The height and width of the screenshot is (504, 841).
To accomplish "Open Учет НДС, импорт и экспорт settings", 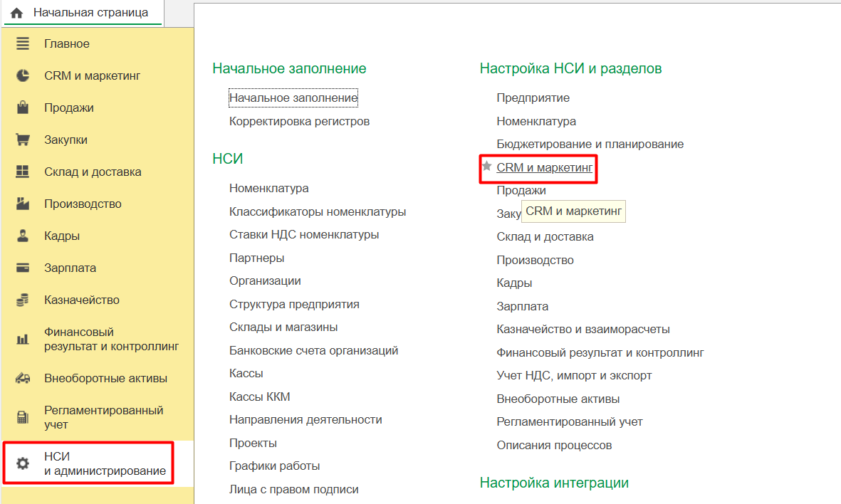I will tap(574, 375).
